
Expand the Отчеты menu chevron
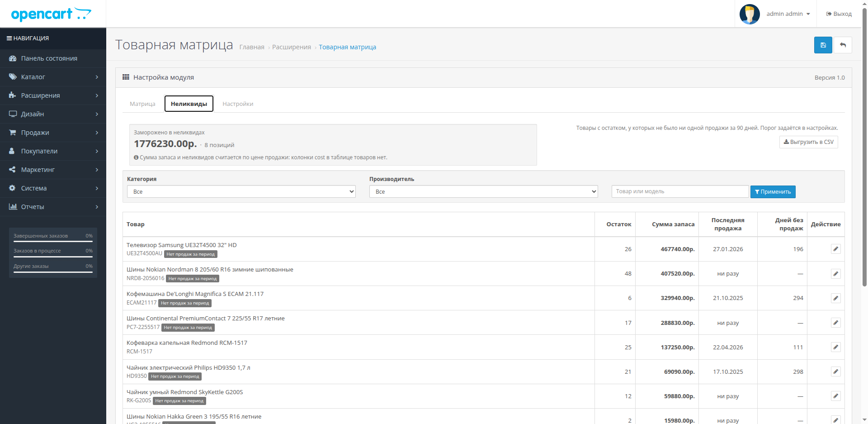point(97,207)
